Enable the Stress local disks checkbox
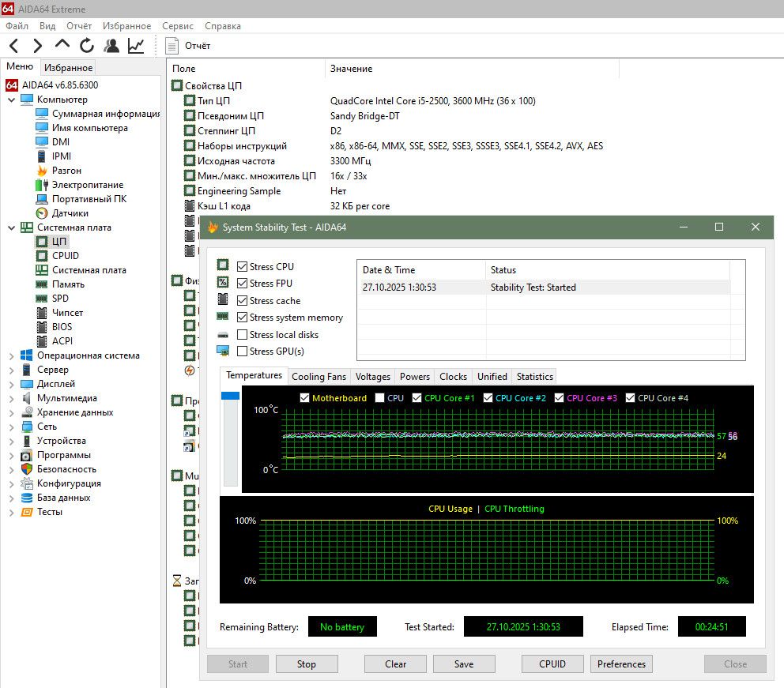 (243, 335)
